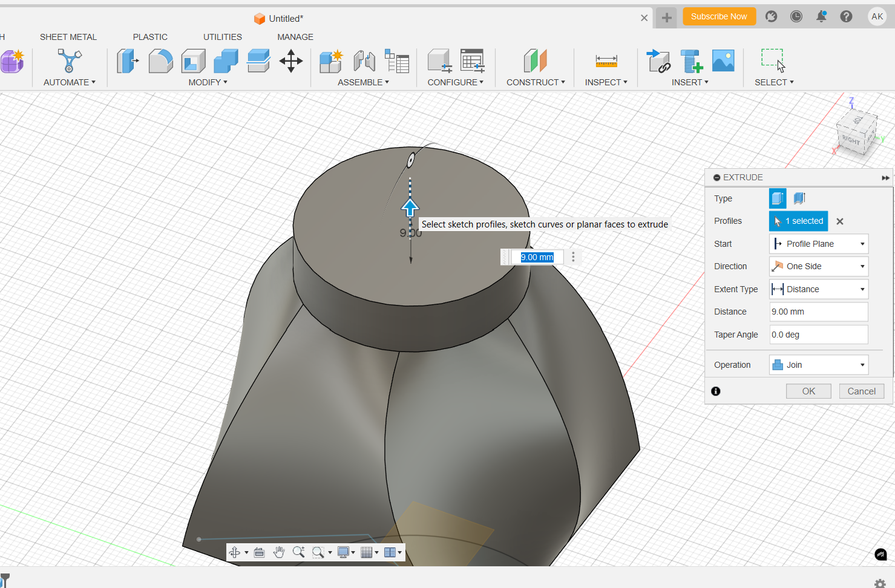This screenshot has height=588, width=895.
Task: Click the Orbit tool in navigation bar
Action: (x=235, y=552)
